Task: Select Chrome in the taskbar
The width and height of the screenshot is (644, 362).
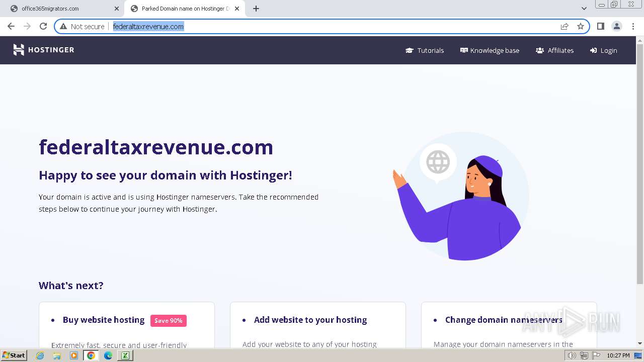Action: click(x=91, y=355)
